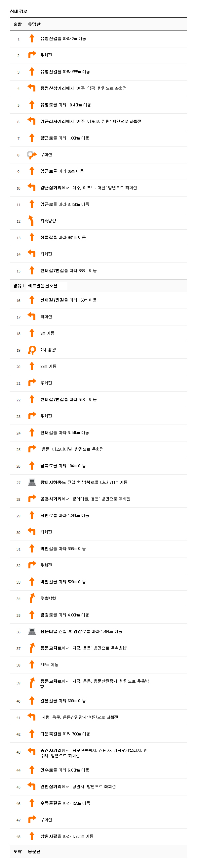Click the straight arrow icon at step 1
The width and height of the screenshot is (197, 868).
(32, 38)
